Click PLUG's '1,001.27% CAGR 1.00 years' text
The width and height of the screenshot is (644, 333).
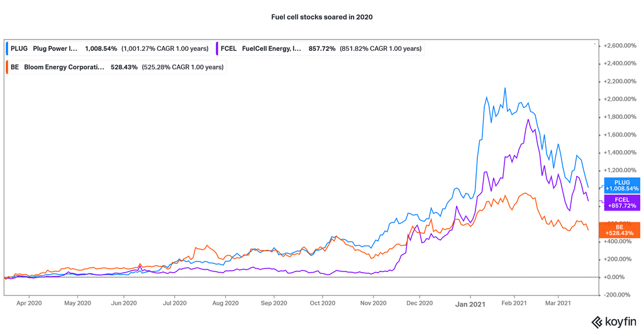(165, 48)
